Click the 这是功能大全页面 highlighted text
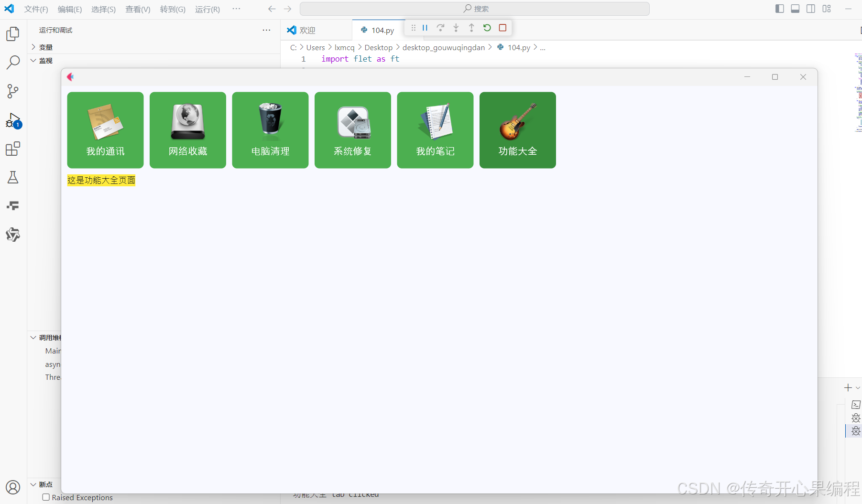The height and width of the screenshot is (504, 862). point(101,180)
